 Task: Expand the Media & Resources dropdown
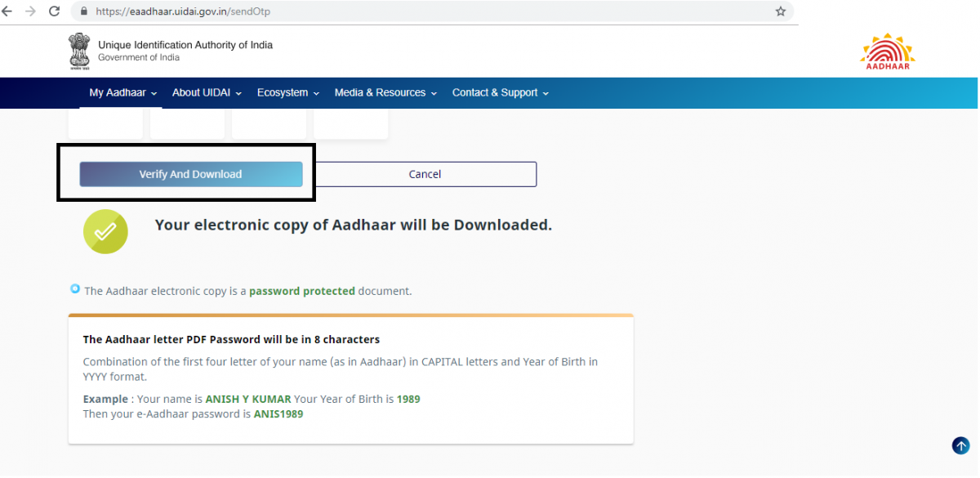tap(385, 92)
